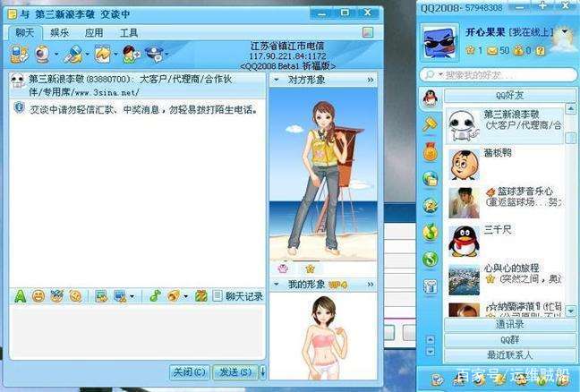Click the 搜索我的好友 search field
Image resolution: width=580 pixels, height=392 pixels.
coord(499,75)
